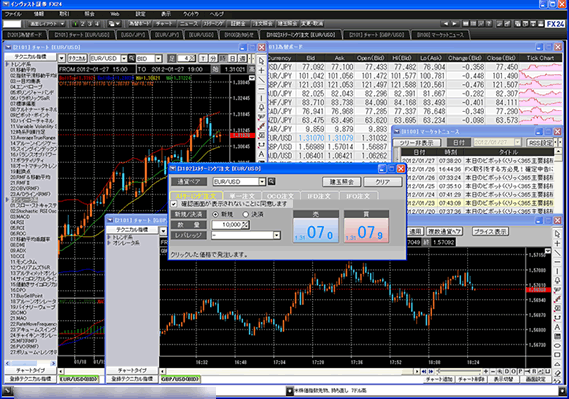Screen dimensions: 569x399
Task: Toggle tick (T) timeframe in EUR/USD chart
Action: [203, 58]
